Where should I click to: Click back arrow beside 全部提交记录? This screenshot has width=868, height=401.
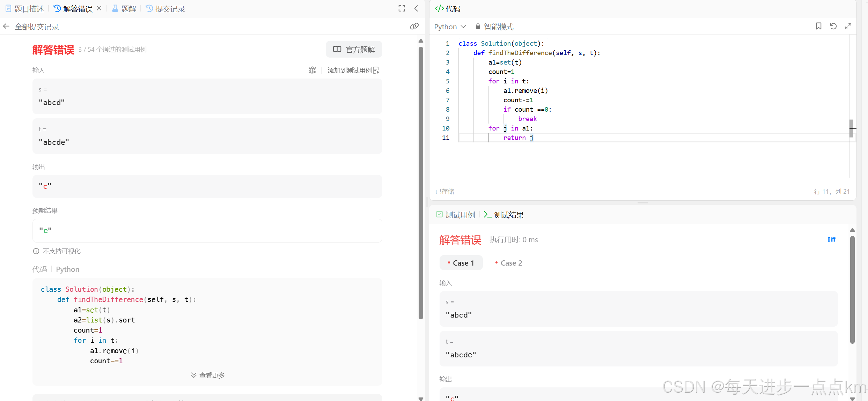pos(6,27)
